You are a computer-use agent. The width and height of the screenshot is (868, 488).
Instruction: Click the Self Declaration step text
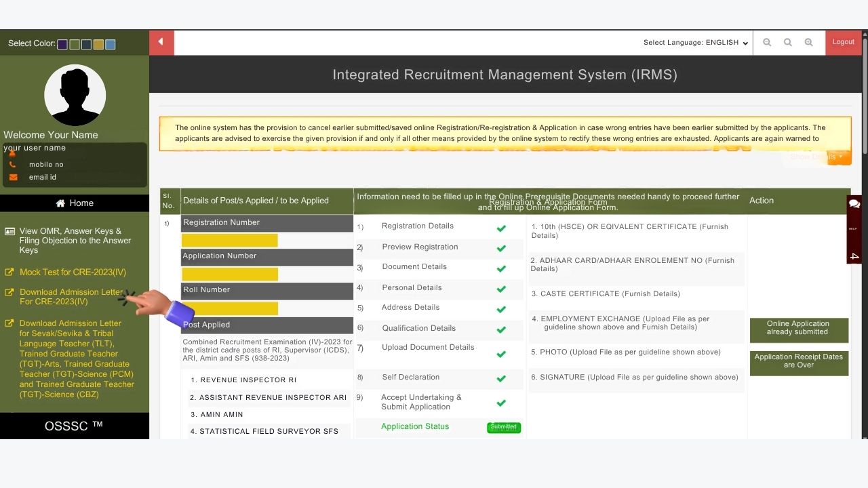[x=411, y=378]
